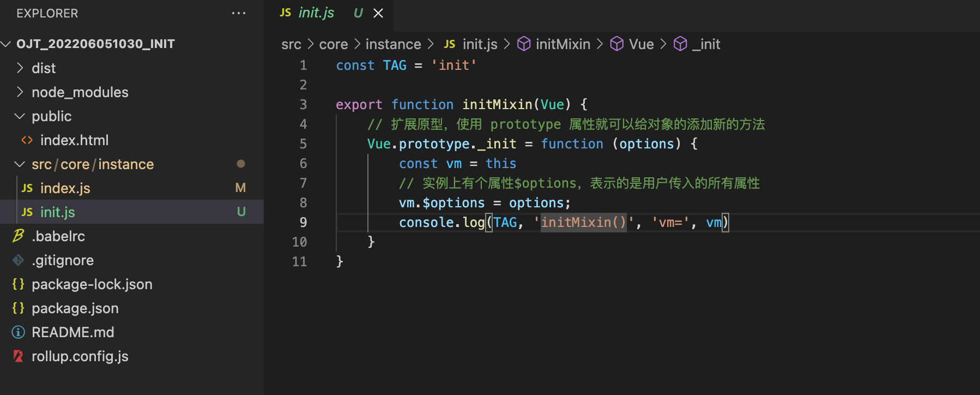The height and width of the screenshot is (395, 980).
Task: Click the init.js breadcrumb segment
Action: (x=480, y=44)
